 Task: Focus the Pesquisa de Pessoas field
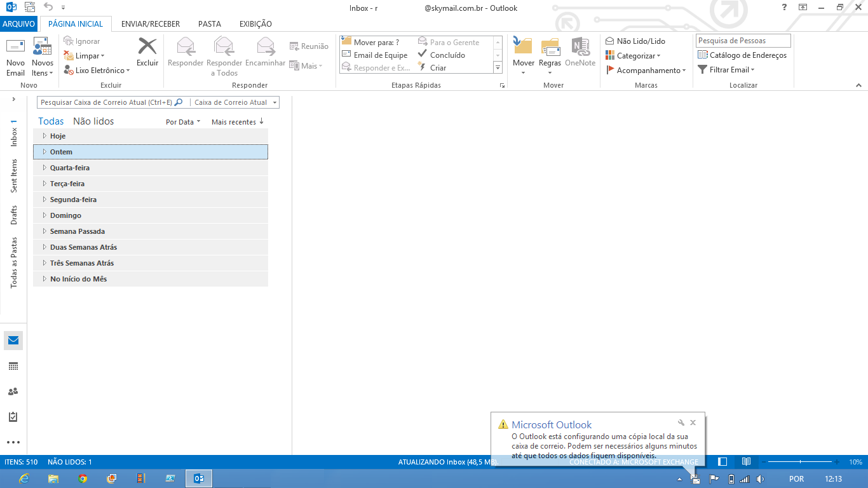(743, 41)
